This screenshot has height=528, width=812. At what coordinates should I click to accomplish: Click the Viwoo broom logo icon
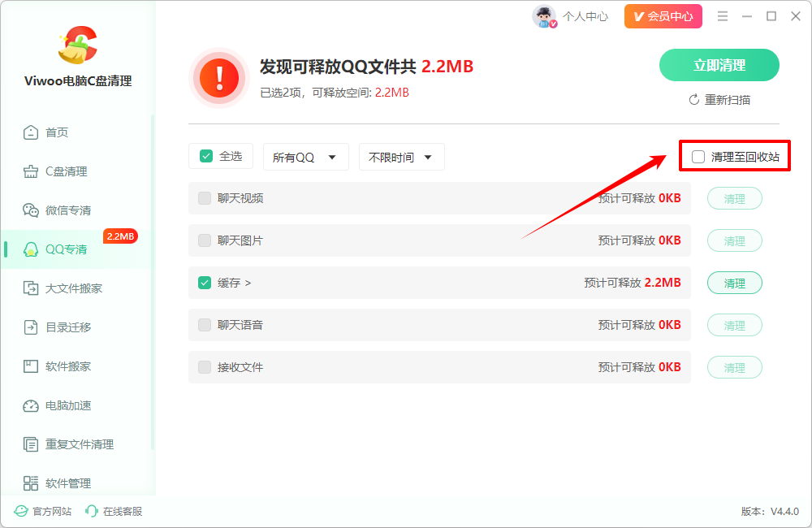pyautogui.click(x=78, y=45)
